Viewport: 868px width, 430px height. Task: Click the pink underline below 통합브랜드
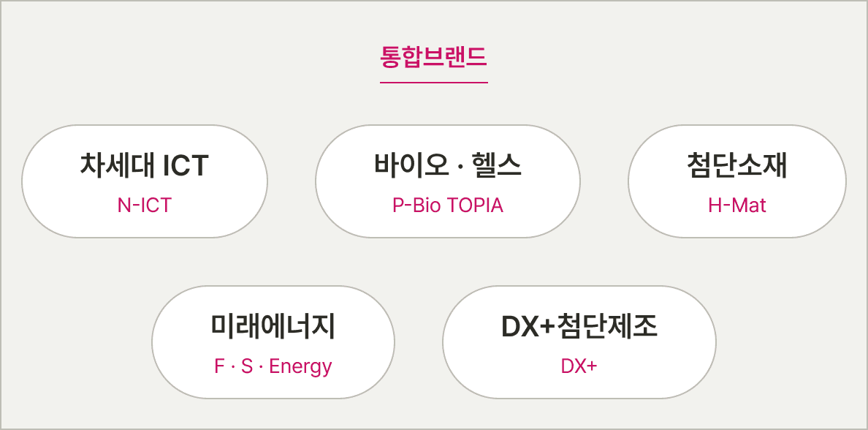click(433, 83)
